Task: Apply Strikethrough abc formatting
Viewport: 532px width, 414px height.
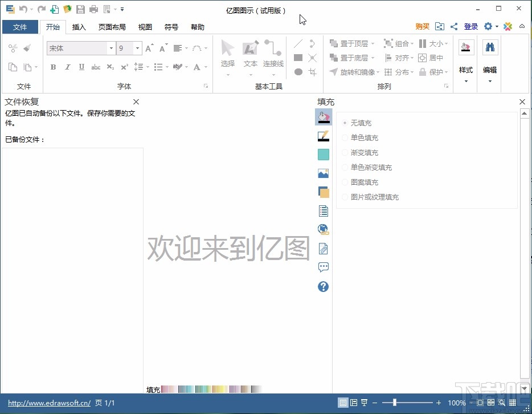Action: [96, 67]
